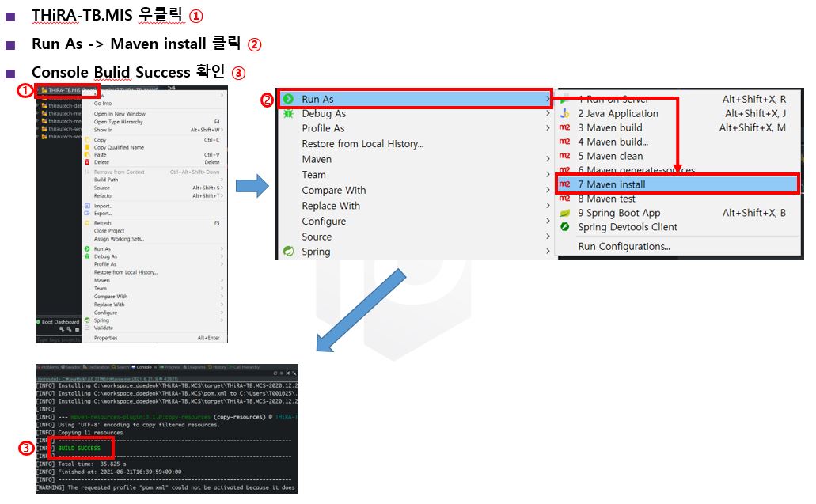Expand the Maven submenu arrow in the enlarged menu
The width and height of the screenshot is (816, 504).
point(547,160)
